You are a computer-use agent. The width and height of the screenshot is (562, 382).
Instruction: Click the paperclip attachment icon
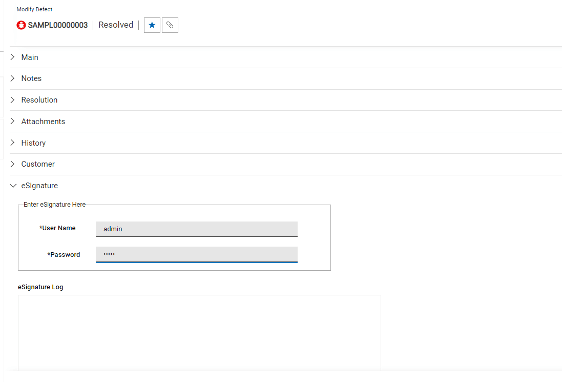[170, 25]
